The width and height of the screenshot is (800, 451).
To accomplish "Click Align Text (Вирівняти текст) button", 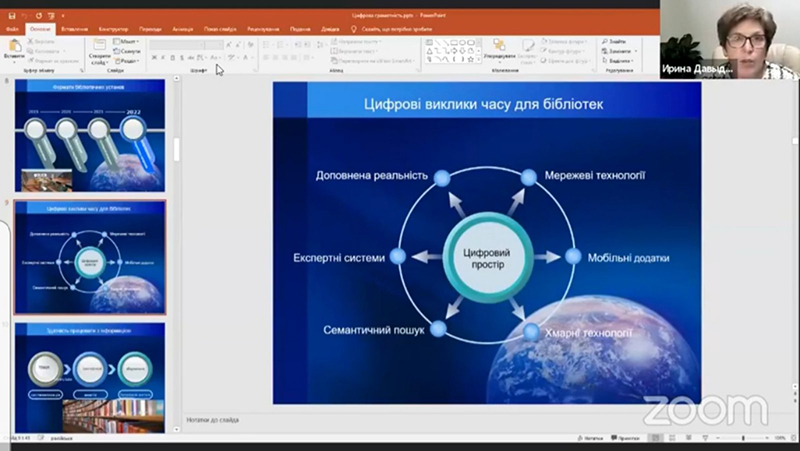I will point(354,51).
